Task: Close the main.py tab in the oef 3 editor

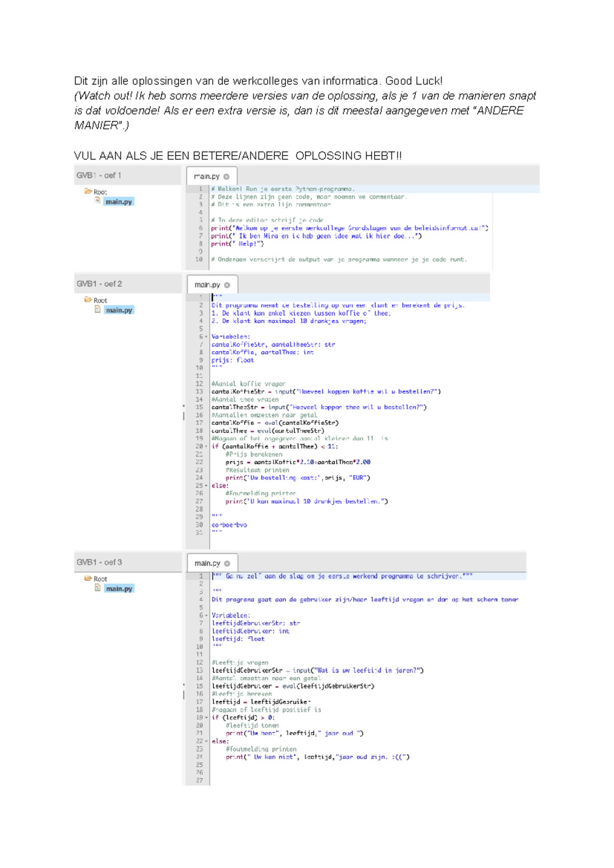Action: [x=227, y=563]
